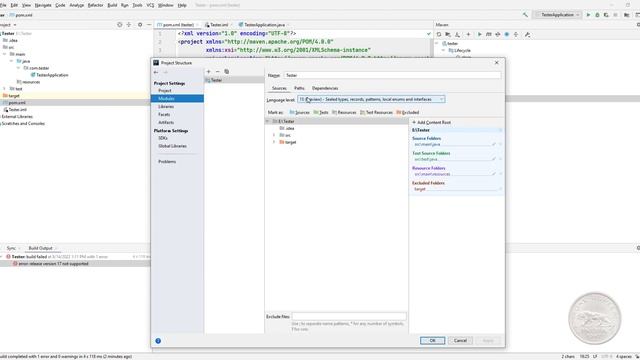Click the Maven reload projects icon
Screen dimensions: 640x360
[439, 35]
